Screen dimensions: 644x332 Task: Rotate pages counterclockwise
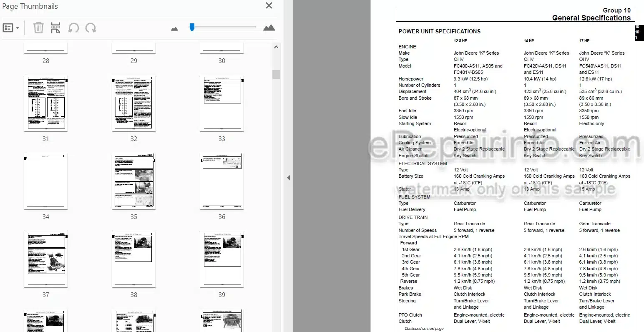coord(73,28)
